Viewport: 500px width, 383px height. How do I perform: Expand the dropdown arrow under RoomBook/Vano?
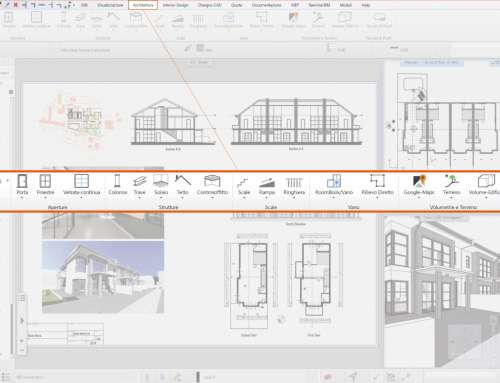(x=334, y=198)
